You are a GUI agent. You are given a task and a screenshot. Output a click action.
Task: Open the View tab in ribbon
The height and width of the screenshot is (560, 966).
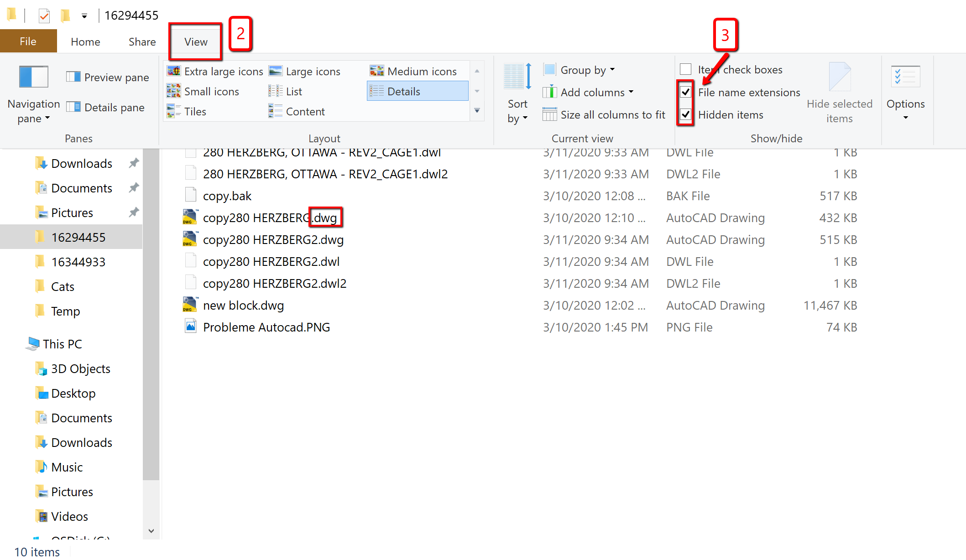click(194, 41)
